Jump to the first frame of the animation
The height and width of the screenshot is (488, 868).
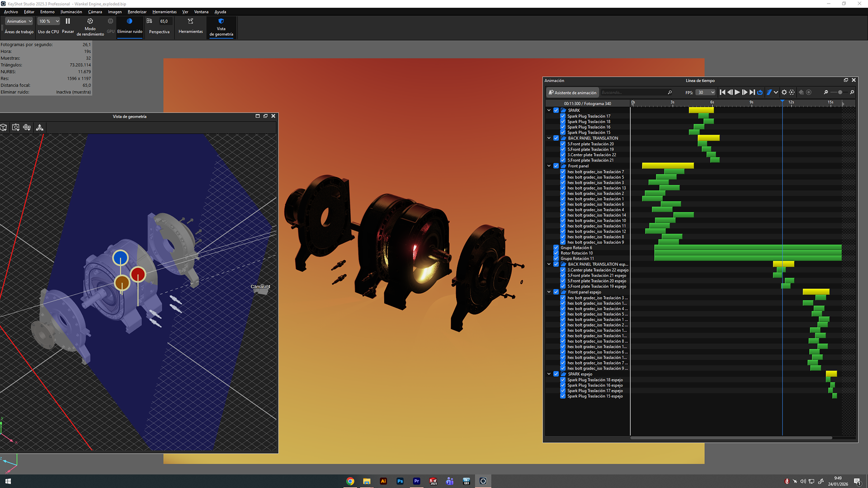[722, 92]
